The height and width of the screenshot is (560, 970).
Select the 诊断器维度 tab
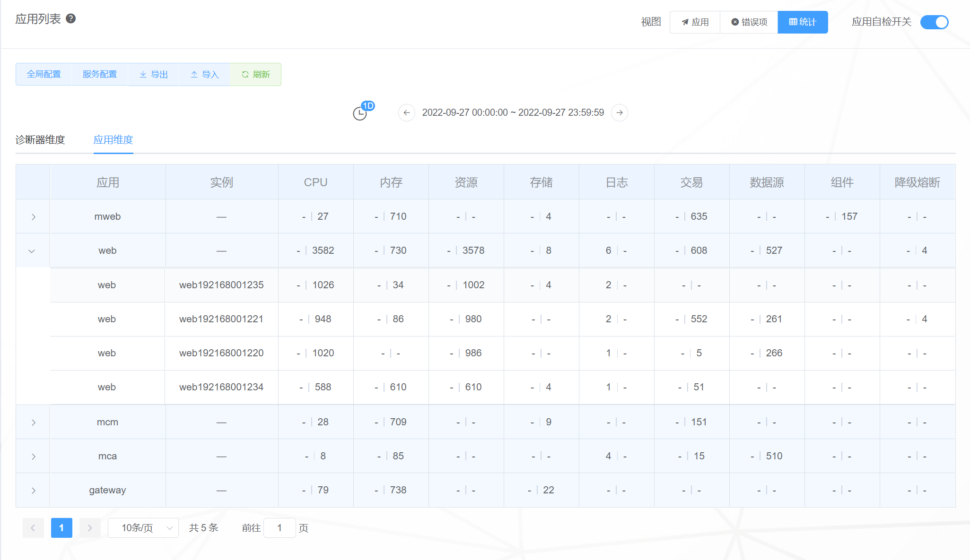(x=40, y=140)
